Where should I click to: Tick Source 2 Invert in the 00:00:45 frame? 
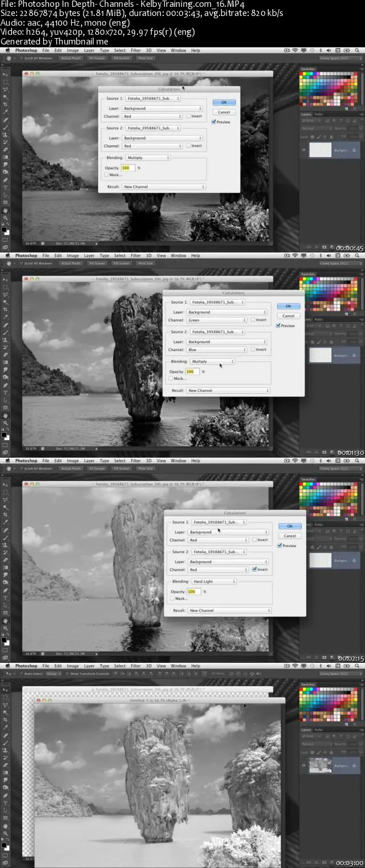[x=188, y=146]
